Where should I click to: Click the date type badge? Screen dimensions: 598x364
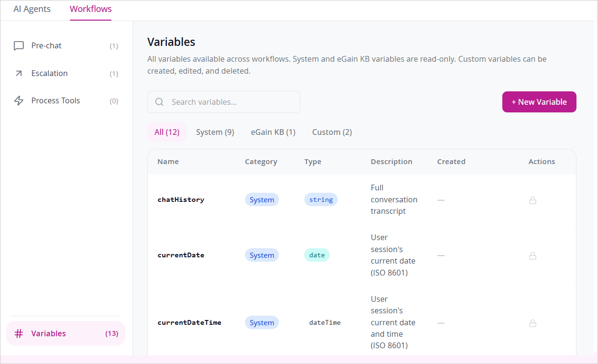(317, 255)
